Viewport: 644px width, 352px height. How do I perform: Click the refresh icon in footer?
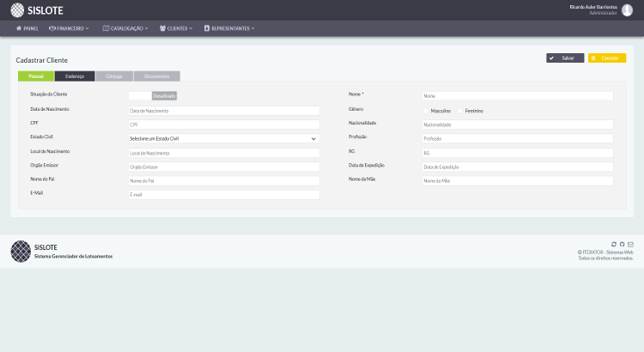[614, 244]
